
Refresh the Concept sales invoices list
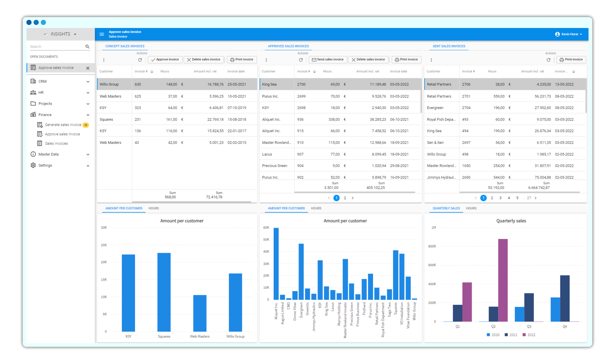point(140,60)
